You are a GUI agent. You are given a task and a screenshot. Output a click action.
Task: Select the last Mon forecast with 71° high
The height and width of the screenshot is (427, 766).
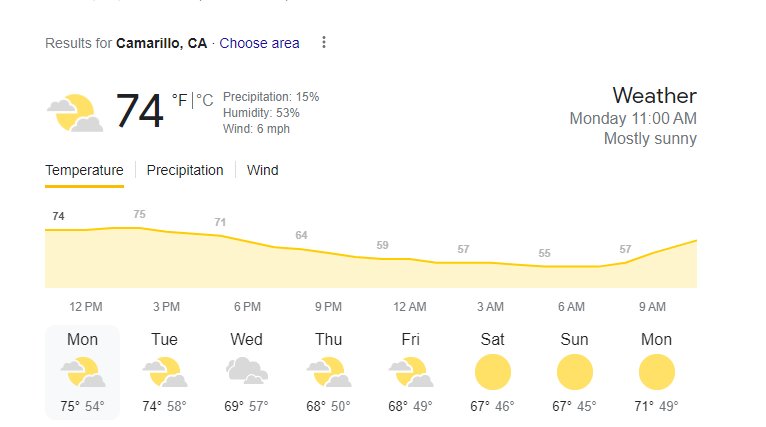(x=656, y=372)
